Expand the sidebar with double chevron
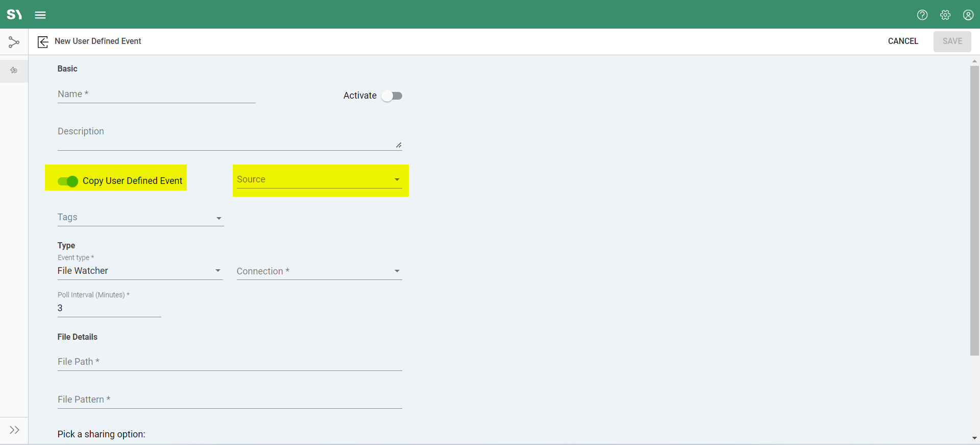Image resolution: width=980 pixels, height=445 pixels. tap(14, 430)
